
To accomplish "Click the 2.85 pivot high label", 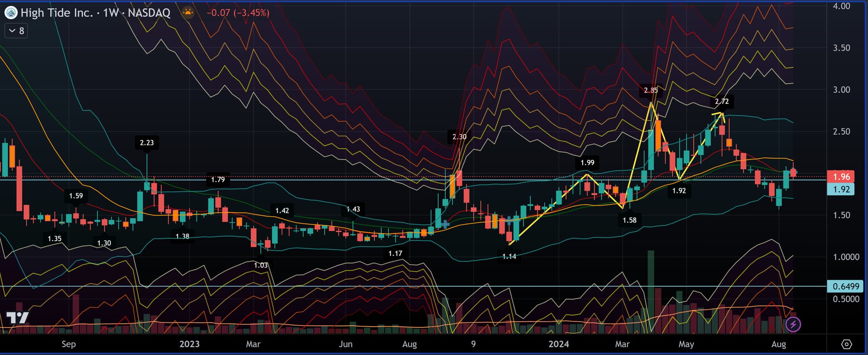I will click(x=651, y=90).
